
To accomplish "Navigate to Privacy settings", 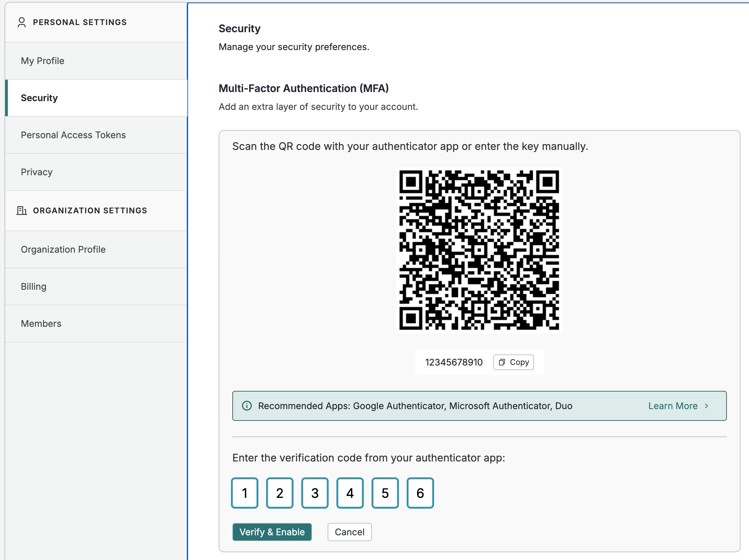I will click(x=36, y=172).
